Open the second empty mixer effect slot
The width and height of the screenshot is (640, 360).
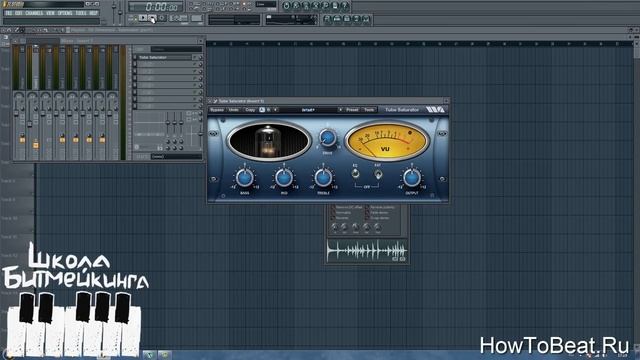click(x=165, y=71)
